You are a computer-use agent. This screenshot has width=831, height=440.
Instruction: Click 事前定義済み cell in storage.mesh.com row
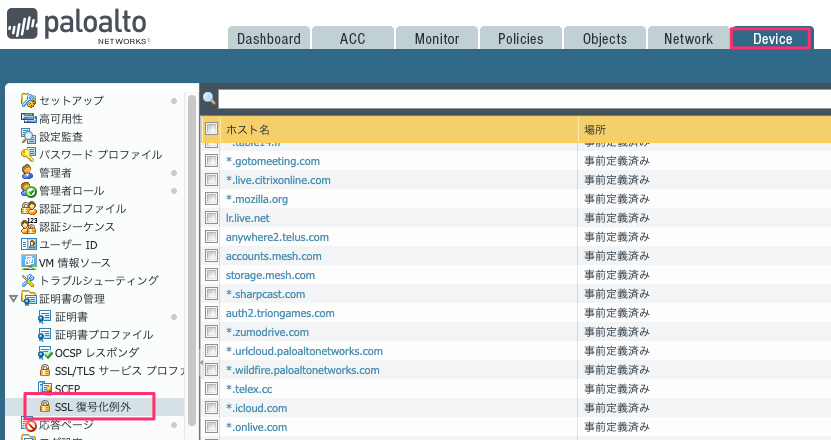(x=617, y=275)
